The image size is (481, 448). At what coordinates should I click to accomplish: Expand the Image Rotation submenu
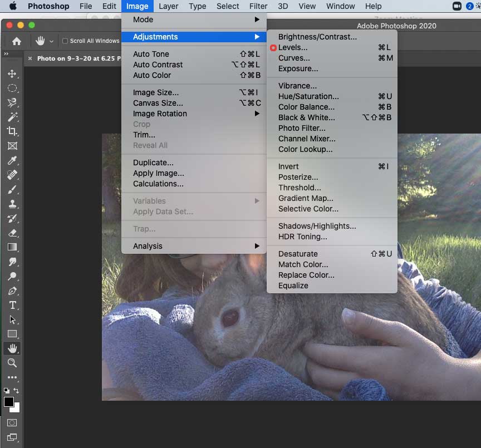(194, 114)
